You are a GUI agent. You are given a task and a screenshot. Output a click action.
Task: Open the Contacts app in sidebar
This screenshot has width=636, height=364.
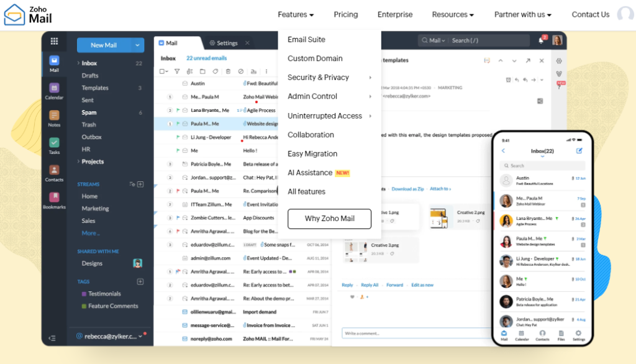pos(55,173)
